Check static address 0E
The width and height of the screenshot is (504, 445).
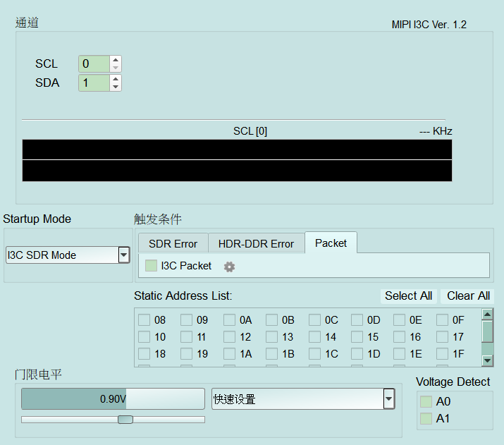tap(399, 320)
